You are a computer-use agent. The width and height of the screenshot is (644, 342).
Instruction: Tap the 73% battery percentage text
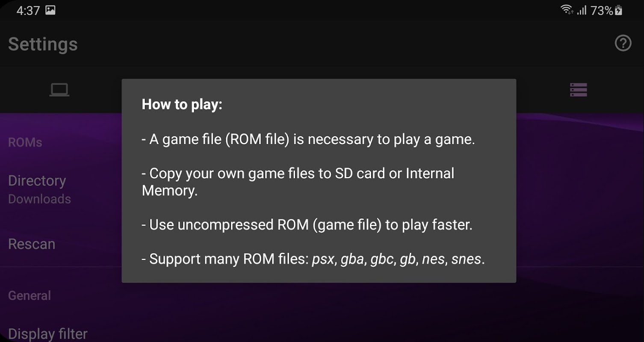[601, 11]
